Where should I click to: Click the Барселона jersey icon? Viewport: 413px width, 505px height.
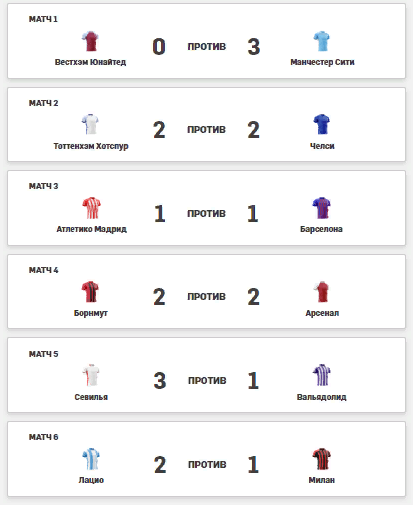pyautogui.click(x=321, y=208)
